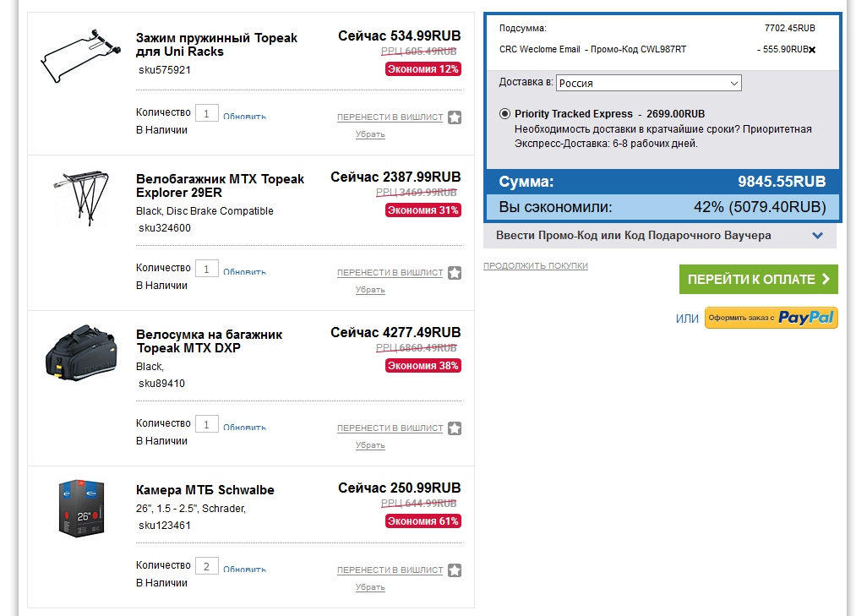Open the Россия delivery country dropdown

[649, 83]
